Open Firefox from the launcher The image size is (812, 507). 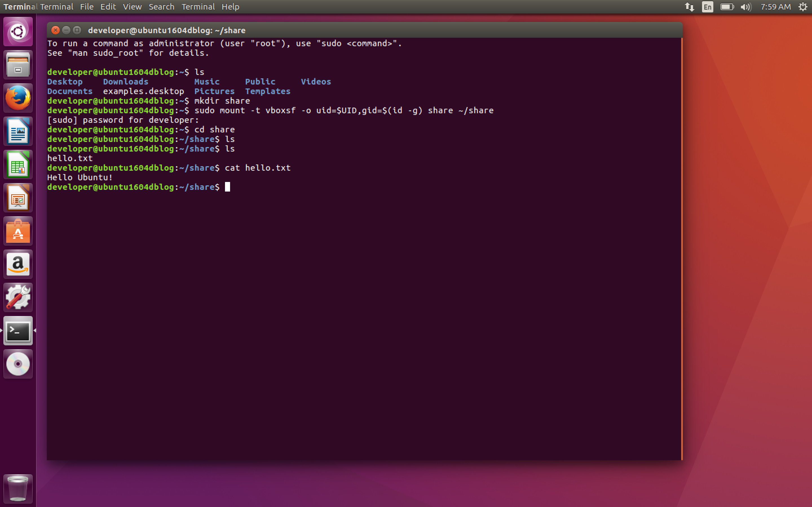click(18, 97)
